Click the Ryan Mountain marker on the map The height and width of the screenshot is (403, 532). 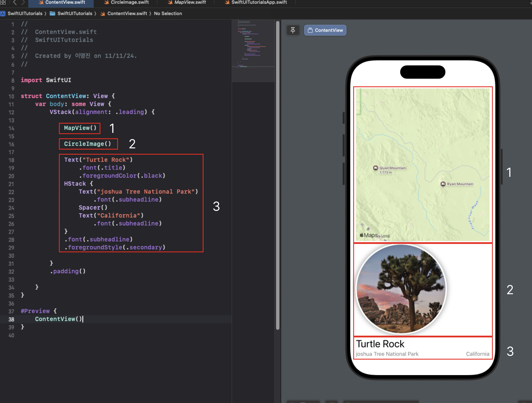443,184
